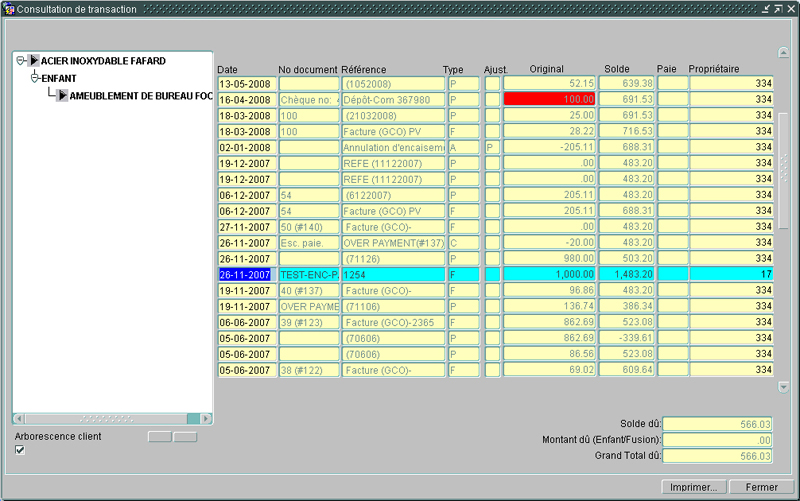Click the AMEUBLEMENT DE BUREAU node icon

[62, 95]
